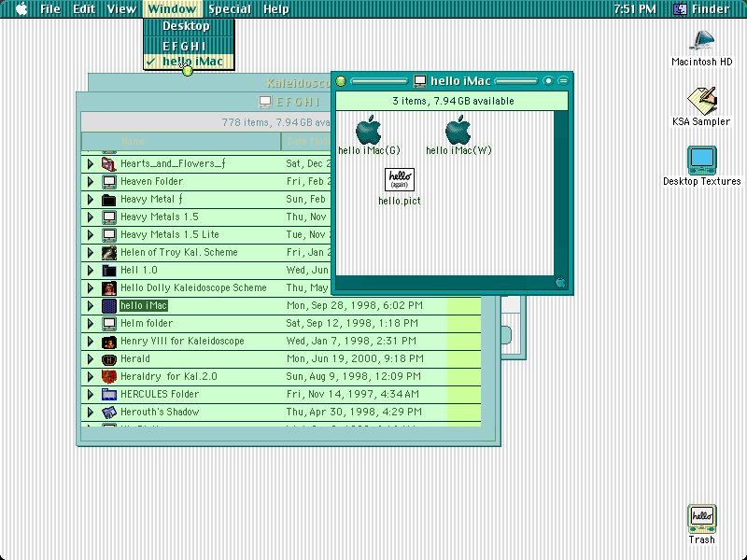Image resolution: width=747 pixels, height=560 pixels.
Task: Select the Hello Dolly Kaleidoscope Scheme icon
Action: [x=109, y=288]
